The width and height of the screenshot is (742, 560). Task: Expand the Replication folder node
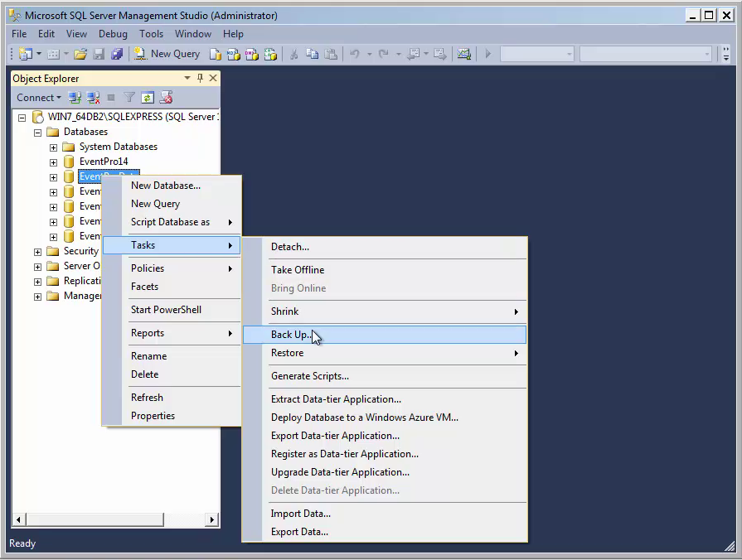[x=37, y=282]
